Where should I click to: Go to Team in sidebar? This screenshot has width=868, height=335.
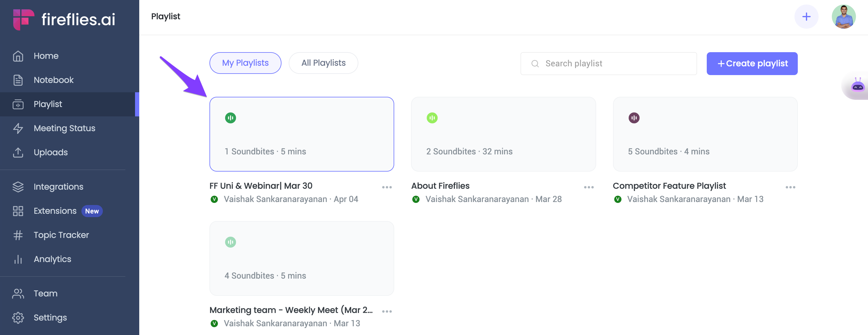[69, 294]
